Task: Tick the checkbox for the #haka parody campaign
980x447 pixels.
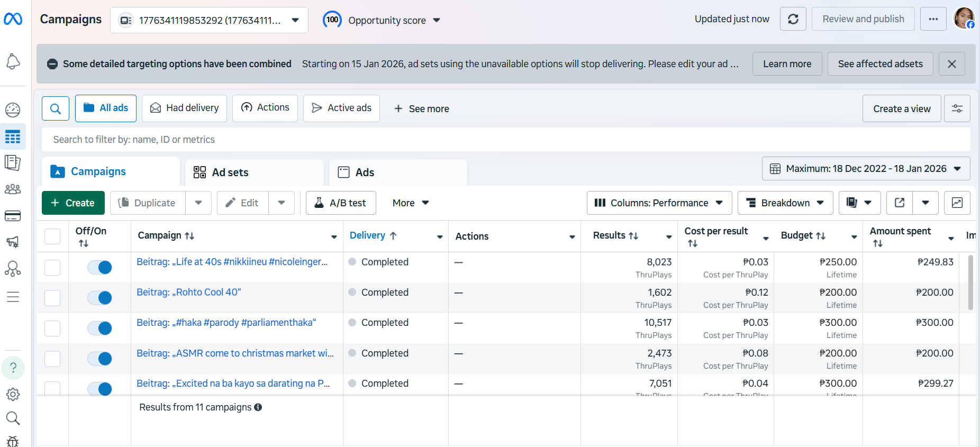Action: (52, 329)
